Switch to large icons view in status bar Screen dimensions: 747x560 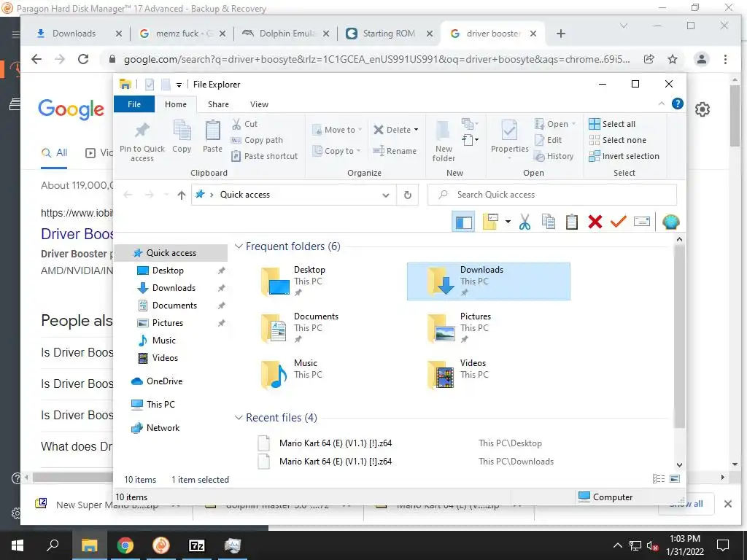click(675, 479)
